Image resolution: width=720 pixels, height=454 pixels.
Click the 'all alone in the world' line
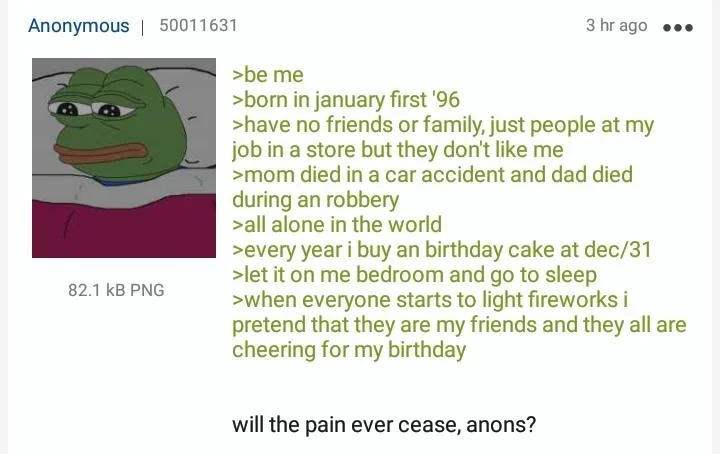click(x=337, y=225)
